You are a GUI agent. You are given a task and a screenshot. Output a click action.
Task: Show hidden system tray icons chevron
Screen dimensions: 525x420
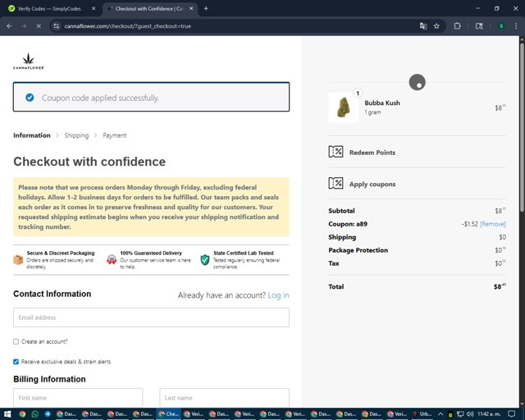pyautogui.click(x=441, y=414)
